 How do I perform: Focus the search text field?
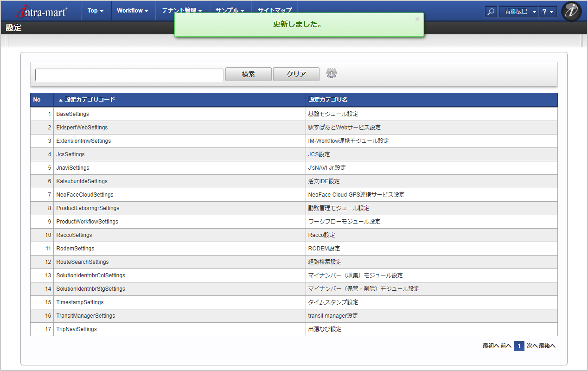(129, 75)
